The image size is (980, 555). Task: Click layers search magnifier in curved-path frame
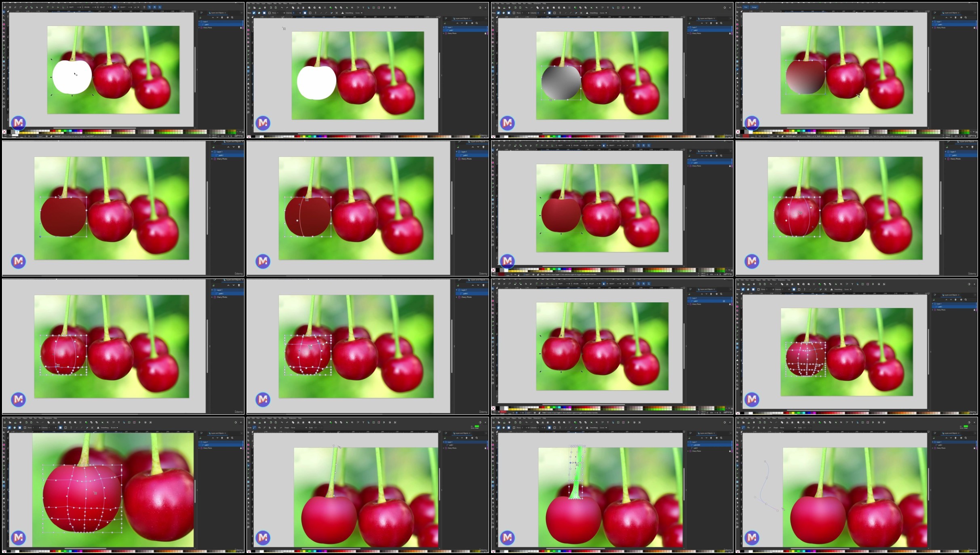click(965, 438)
